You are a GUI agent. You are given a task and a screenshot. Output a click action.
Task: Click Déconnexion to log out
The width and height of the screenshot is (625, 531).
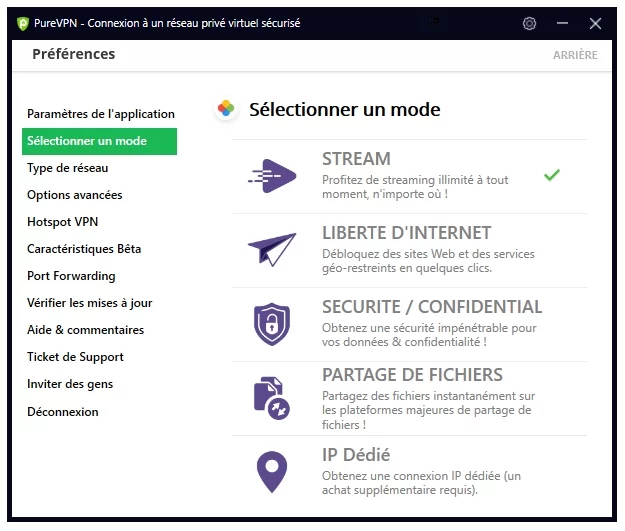pyautogui.click(x=63, y=412)
